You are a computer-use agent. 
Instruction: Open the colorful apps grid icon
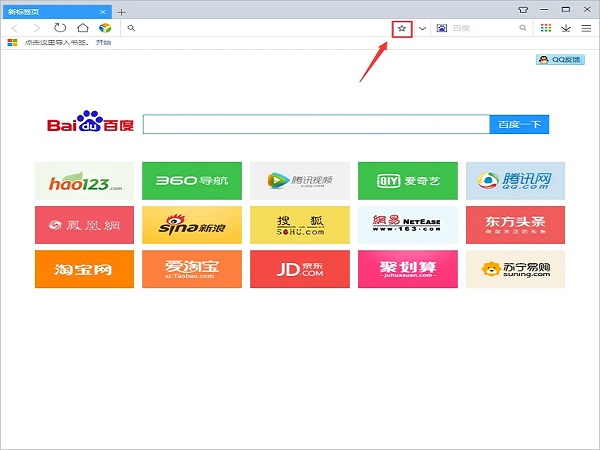click(x=546, y=28)
